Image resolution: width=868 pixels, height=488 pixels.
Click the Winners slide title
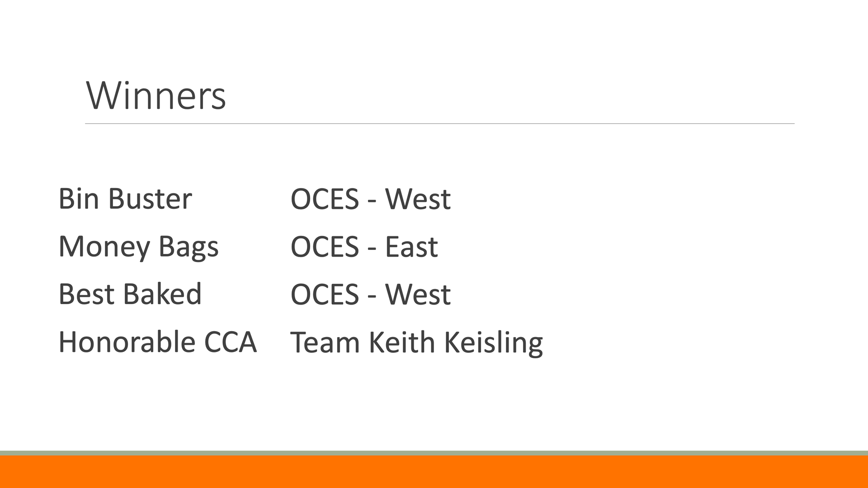[156, 96]
